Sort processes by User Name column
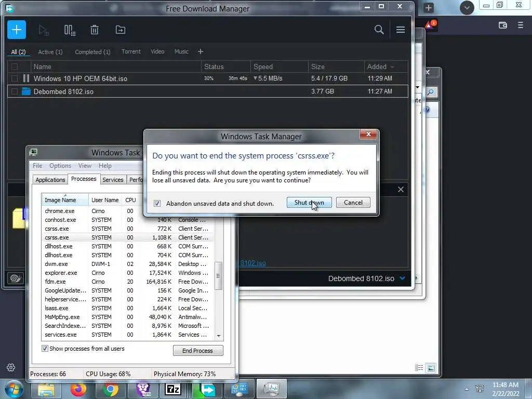This screenshot has width=532, height=399. (x=105, y=200)
